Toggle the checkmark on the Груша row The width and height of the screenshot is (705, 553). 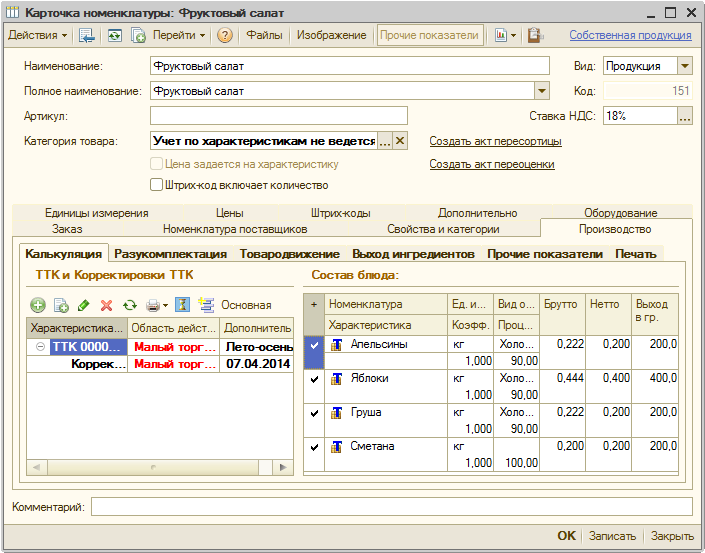[x=314, y=413]
